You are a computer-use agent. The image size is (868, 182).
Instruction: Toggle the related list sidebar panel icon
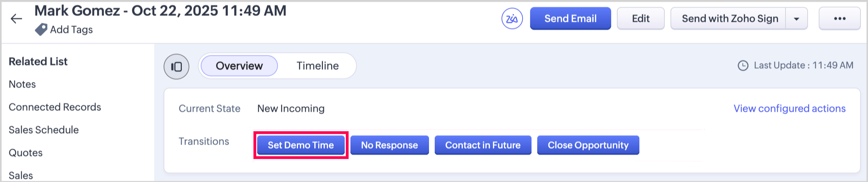tap(176, 66)
